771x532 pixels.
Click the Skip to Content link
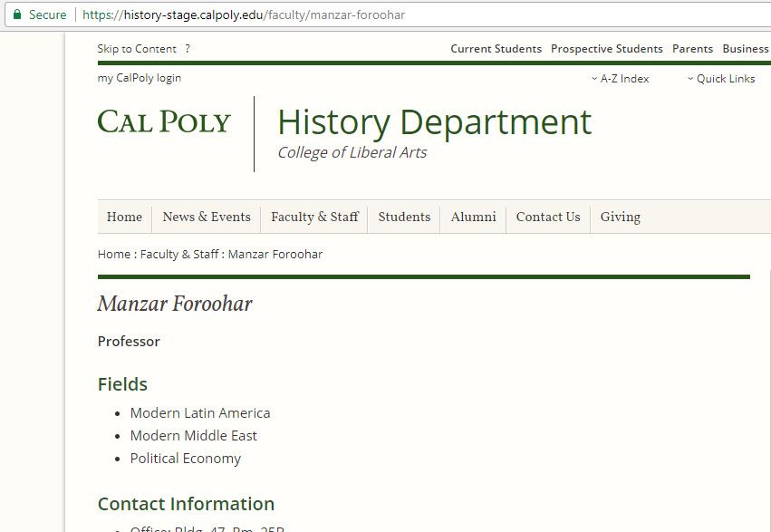(x=137, y=49)
